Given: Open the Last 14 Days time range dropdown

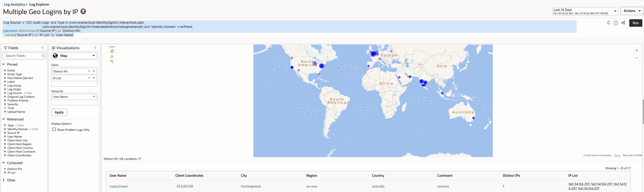Looking at the screenshot, I should [585, 11].
